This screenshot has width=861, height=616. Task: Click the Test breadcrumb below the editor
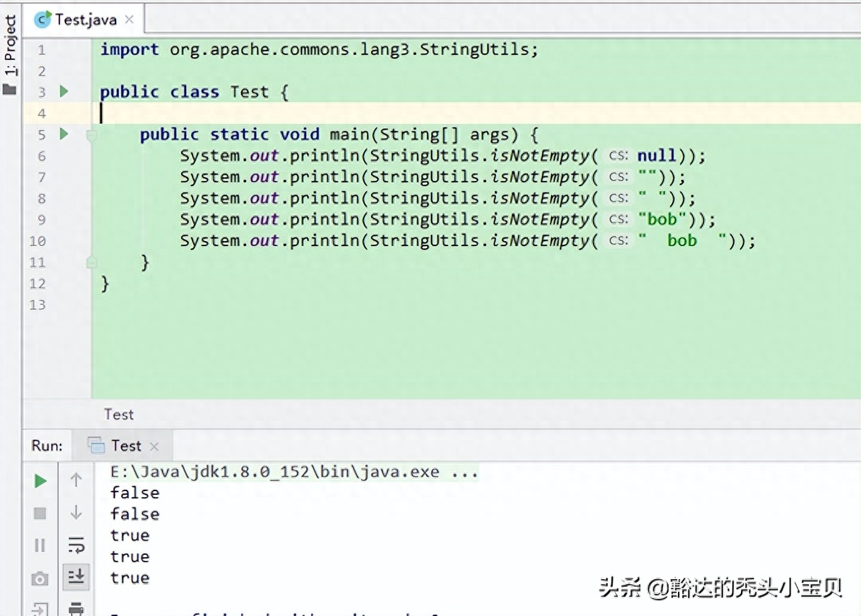119,415
